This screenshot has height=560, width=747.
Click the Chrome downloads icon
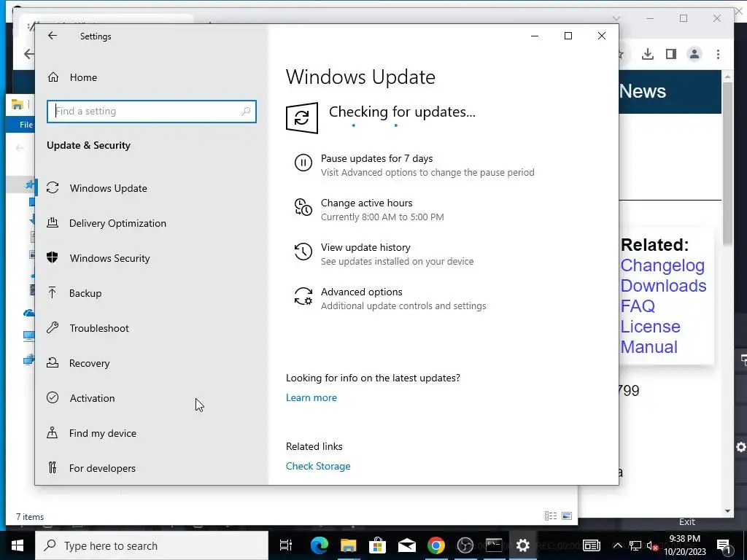(x=648, y=54)
